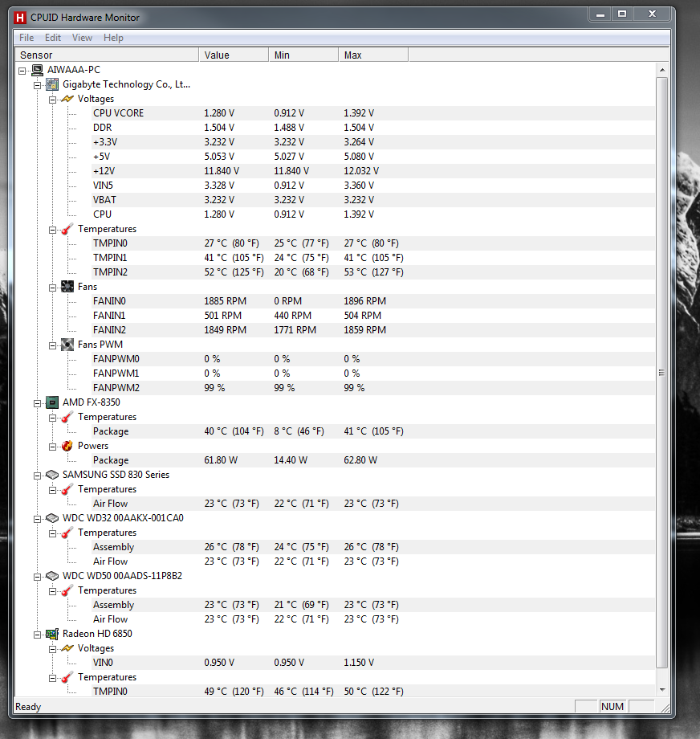Select the VIN0 row under Radeon Voltages

[x=373, y=663]
